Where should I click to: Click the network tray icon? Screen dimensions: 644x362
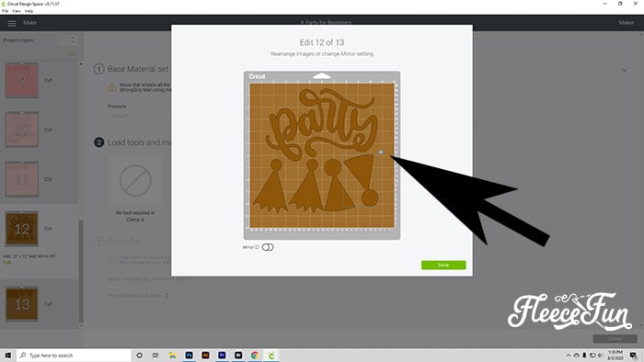[592, 356]
